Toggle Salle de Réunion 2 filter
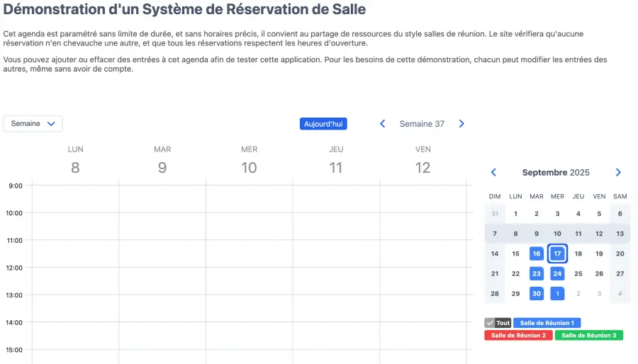The width and height of the screenshot is (638, 364). tap(518, 336)
